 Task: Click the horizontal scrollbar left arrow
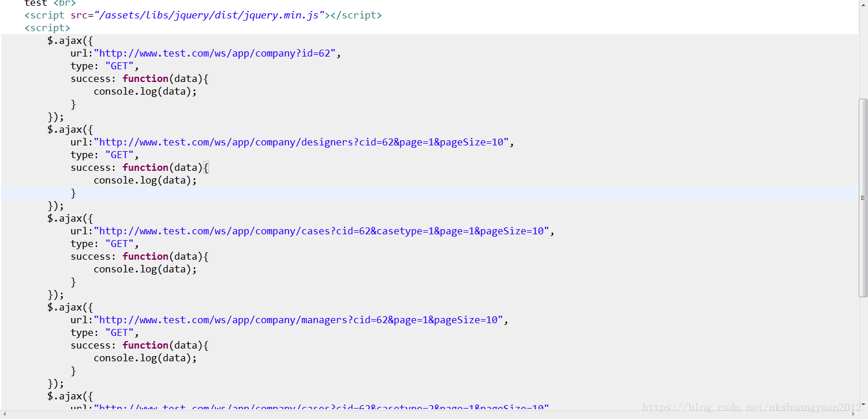click(x=5, y=414)
